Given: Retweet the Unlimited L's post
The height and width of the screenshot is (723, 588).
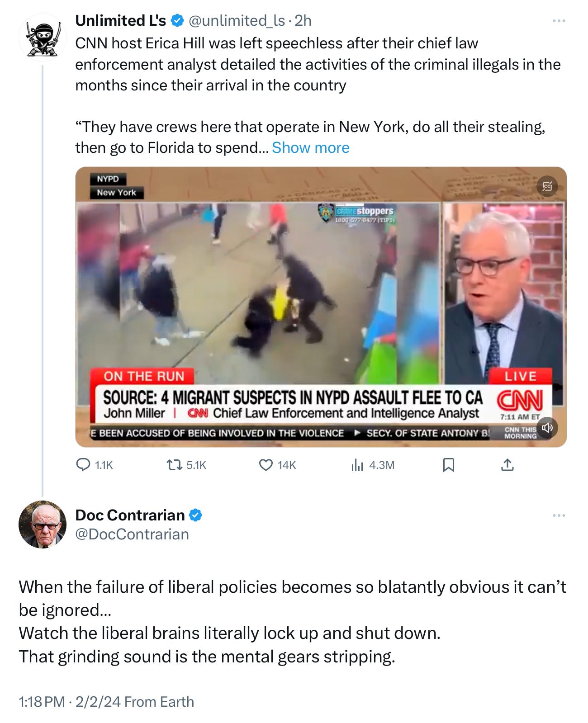Looking at the screenshot, I should 186,465.
